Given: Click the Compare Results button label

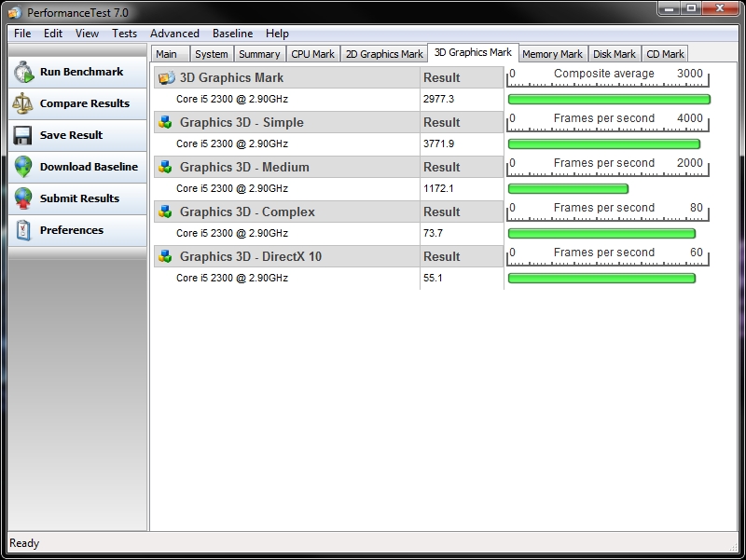Looking at the screenshot, I should click(x=85, y=103).
